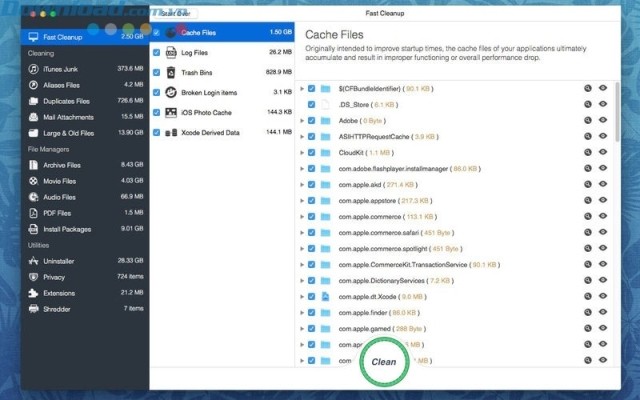Open the Shredder utility
Screen dimensions: 640x400
tap(58, 308)
